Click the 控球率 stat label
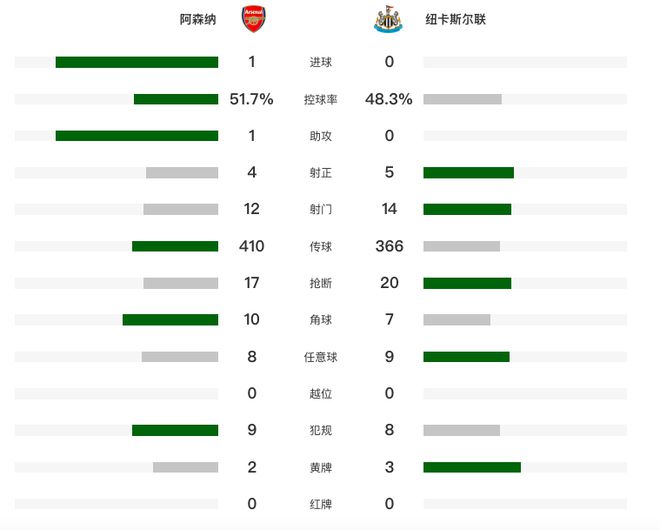 [321, 100]
